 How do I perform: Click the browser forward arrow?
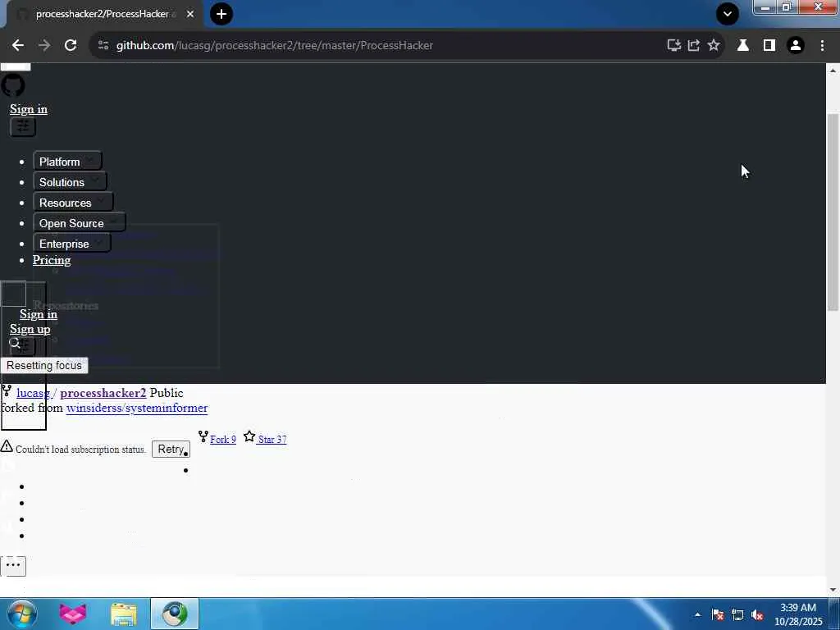point(44,46)
